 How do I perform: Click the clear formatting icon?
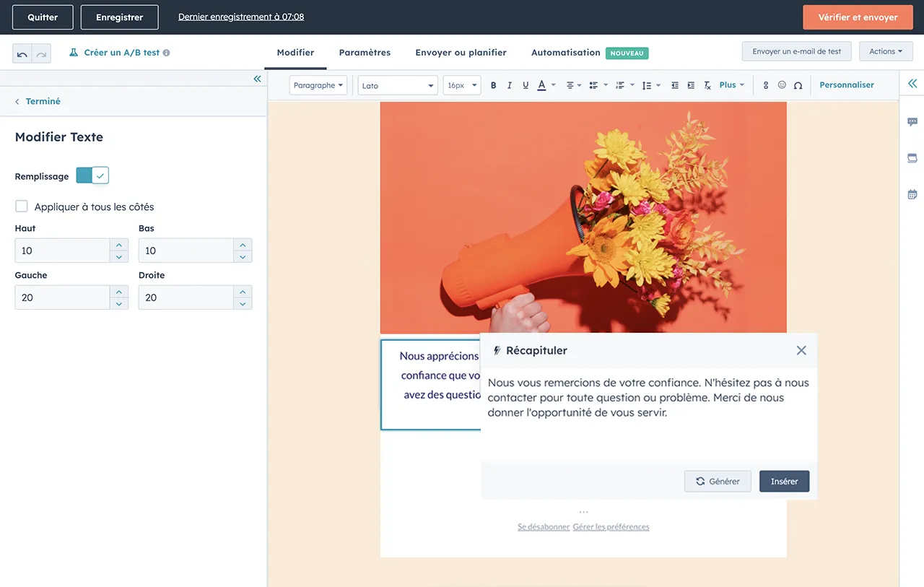click(707, 85)
